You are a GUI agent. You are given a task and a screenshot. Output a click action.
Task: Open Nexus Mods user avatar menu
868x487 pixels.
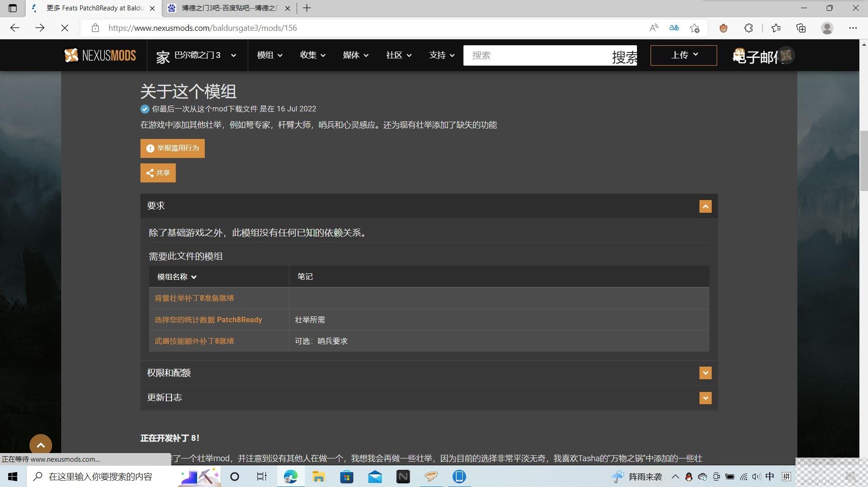(786, 55)
